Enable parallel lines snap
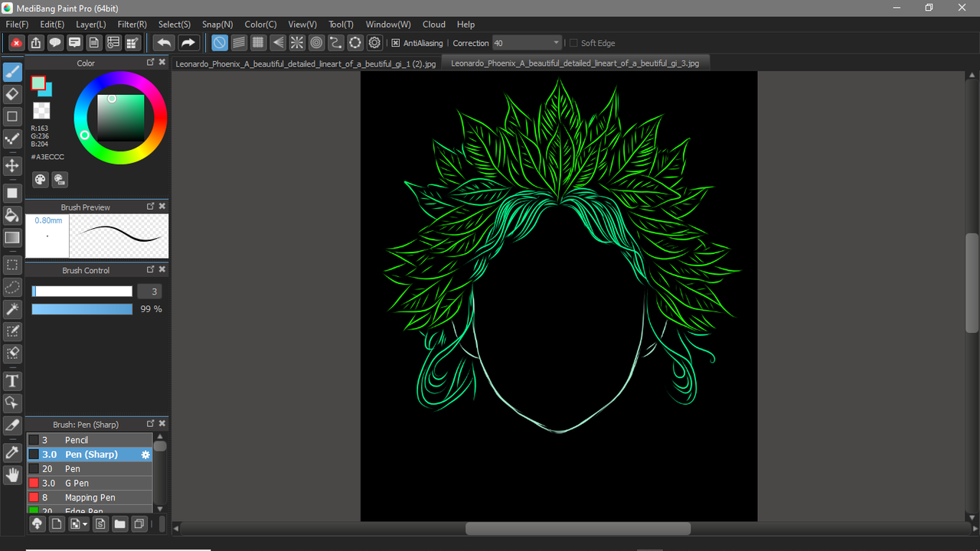Viewport: 980px width, 551px height. click(239, 43)
